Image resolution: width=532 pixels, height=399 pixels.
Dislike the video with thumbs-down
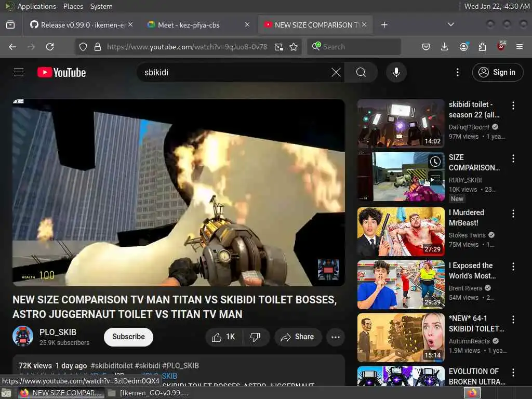256,337
